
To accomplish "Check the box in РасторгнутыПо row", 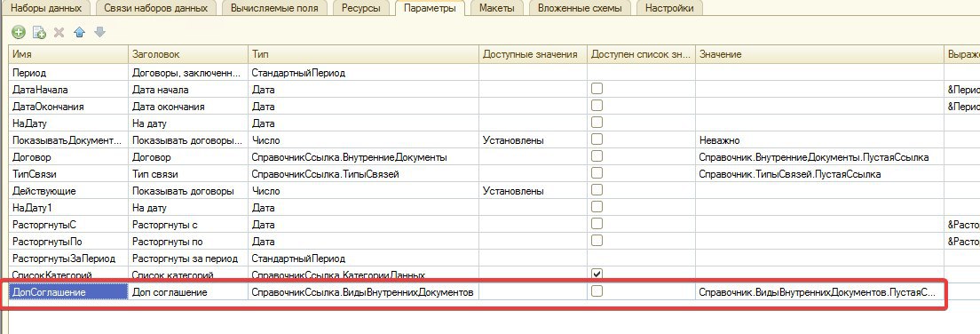I will [597, 241].
